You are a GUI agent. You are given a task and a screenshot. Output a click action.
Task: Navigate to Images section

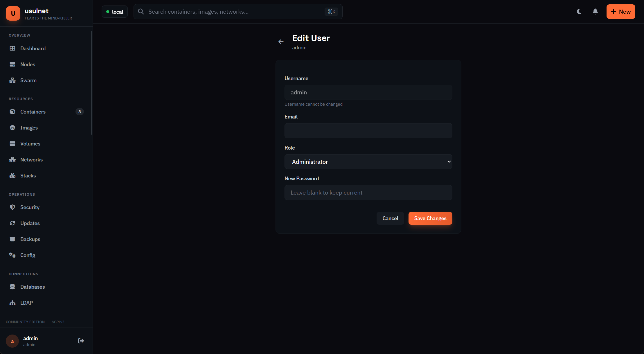[x=29, y=127]
